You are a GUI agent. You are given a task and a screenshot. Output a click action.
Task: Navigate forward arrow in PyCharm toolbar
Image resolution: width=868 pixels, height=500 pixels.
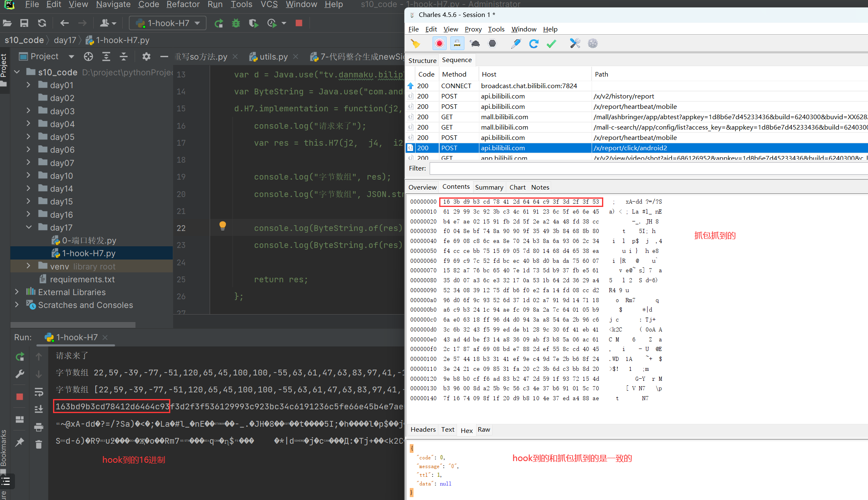pyautogui.click(x=82, y=23)
